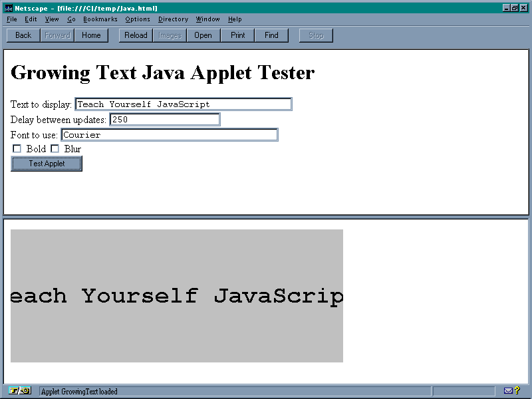Open the Bookmarks menu
This screenshot has height=399, width=532.
(100, 19)
